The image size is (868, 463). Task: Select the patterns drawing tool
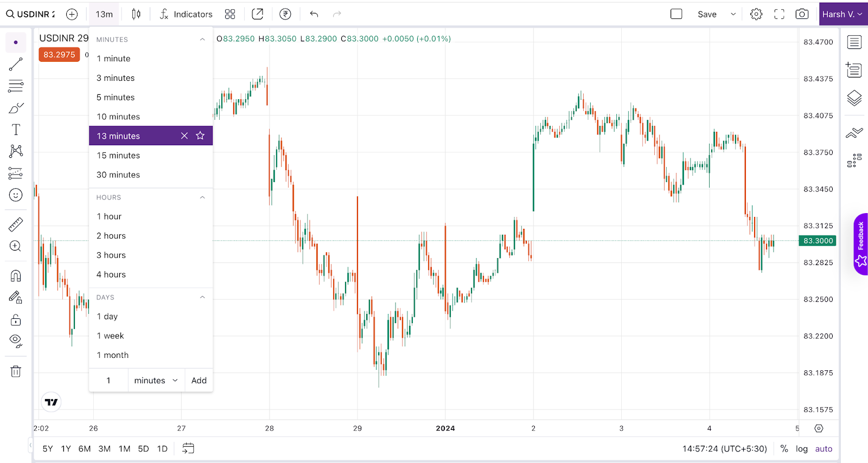click(x=16, y=151)
